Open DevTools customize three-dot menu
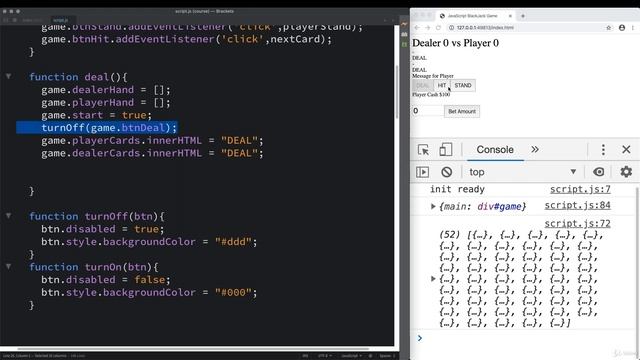640x360 pixels. point(603,150)
